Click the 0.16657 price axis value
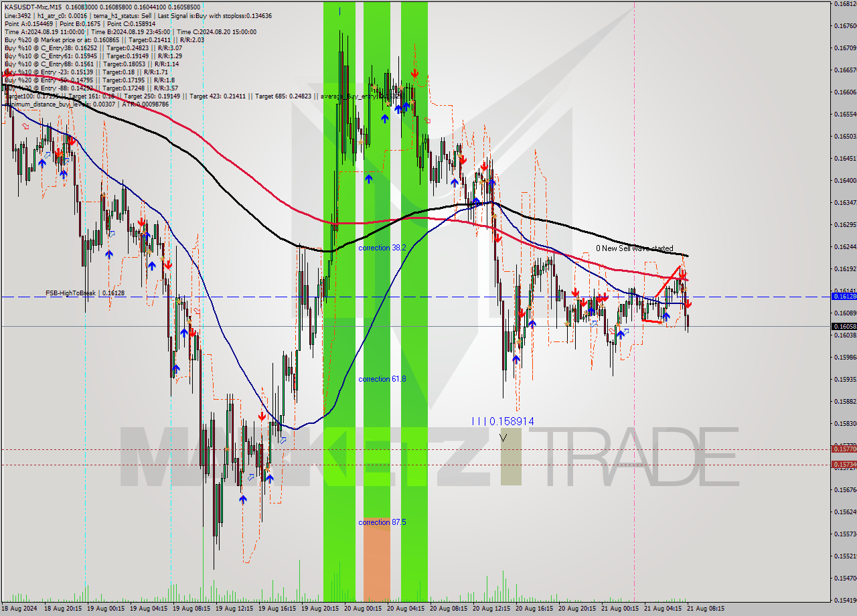Viewport: 857px width, 616px height. tap(845, 70)
